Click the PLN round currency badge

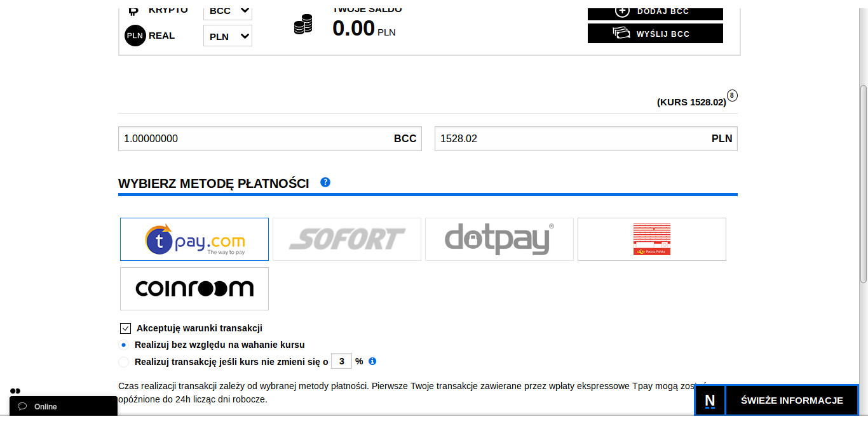135,36
